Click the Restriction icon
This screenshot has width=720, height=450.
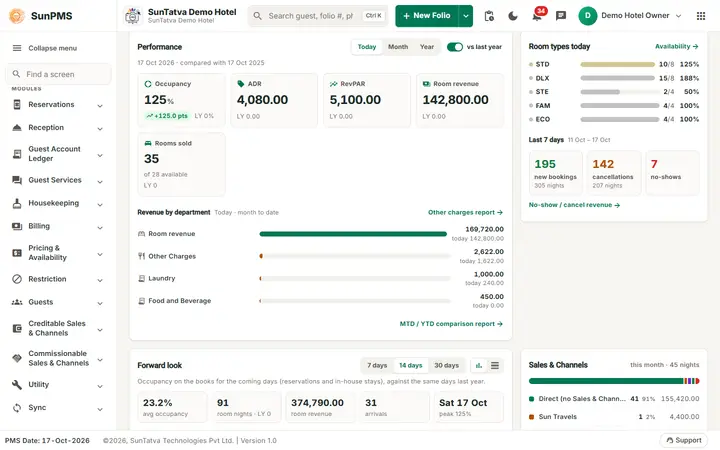17,279
